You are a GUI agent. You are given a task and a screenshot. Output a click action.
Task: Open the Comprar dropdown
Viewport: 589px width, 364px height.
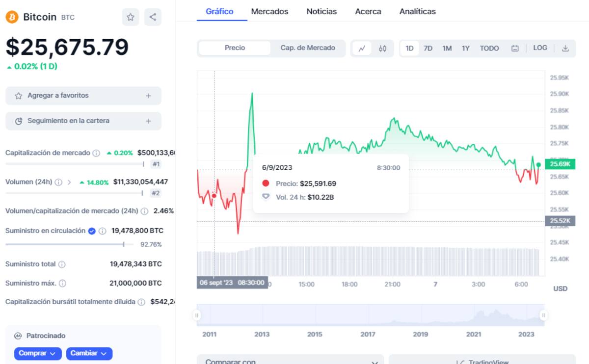point(38,353)
